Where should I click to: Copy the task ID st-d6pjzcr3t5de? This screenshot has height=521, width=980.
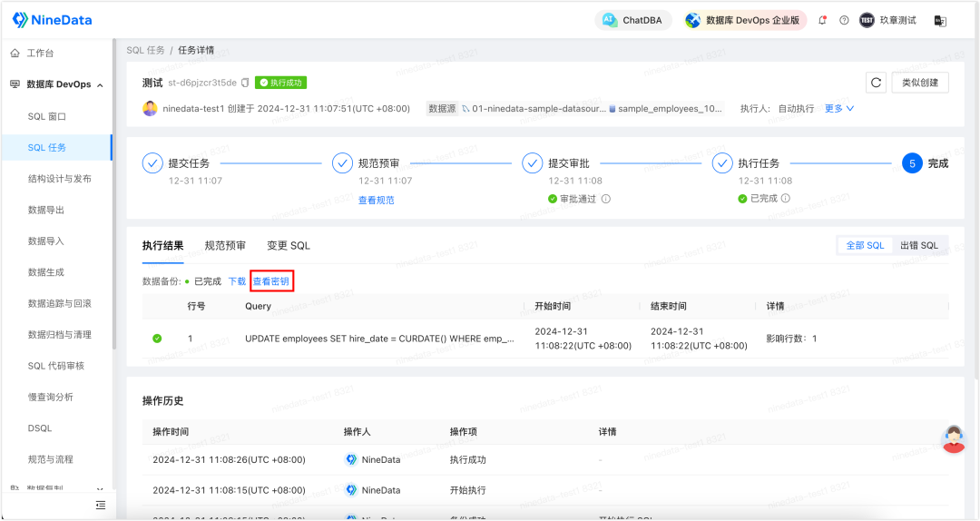pos(245,83)
